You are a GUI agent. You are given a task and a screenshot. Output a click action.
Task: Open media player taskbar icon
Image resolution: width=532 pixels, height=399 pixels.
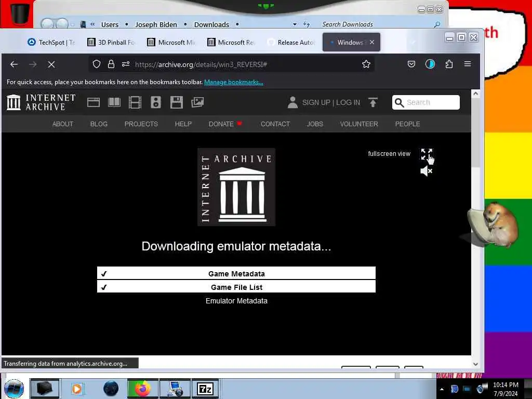pyautogui.click(x=77, y=389)
